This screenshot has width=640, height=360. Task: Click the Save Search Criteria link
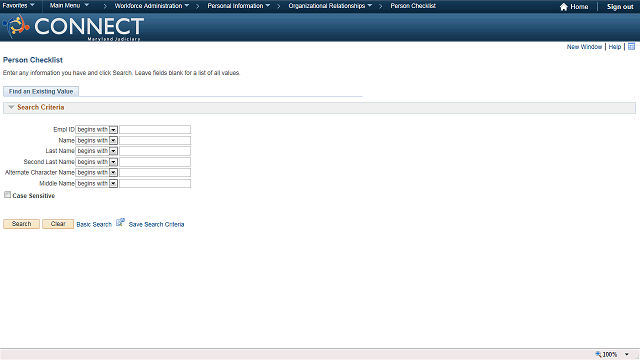click(x=156, y=224)
